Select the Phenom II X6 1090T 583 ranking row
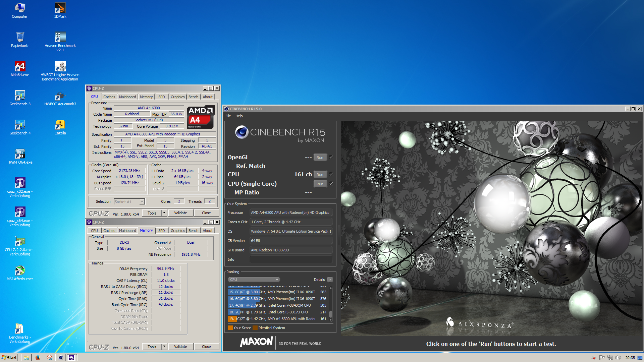 277,292
